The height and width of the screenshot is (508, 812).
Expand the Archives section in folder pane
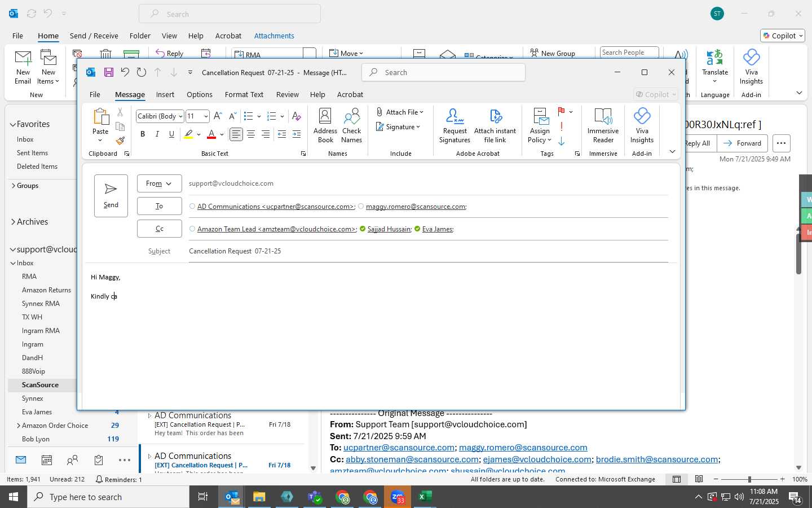[x=14, y=222]
